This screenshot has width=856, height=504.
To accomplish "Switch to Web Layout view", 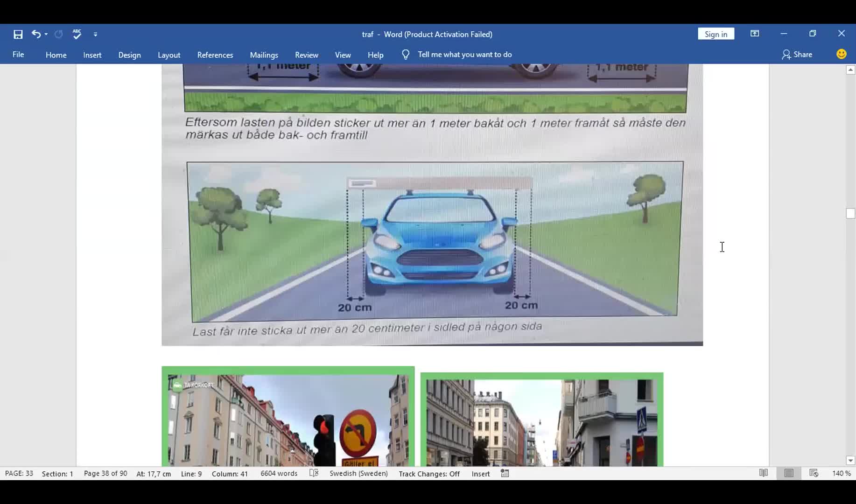I will click(814, 473).
